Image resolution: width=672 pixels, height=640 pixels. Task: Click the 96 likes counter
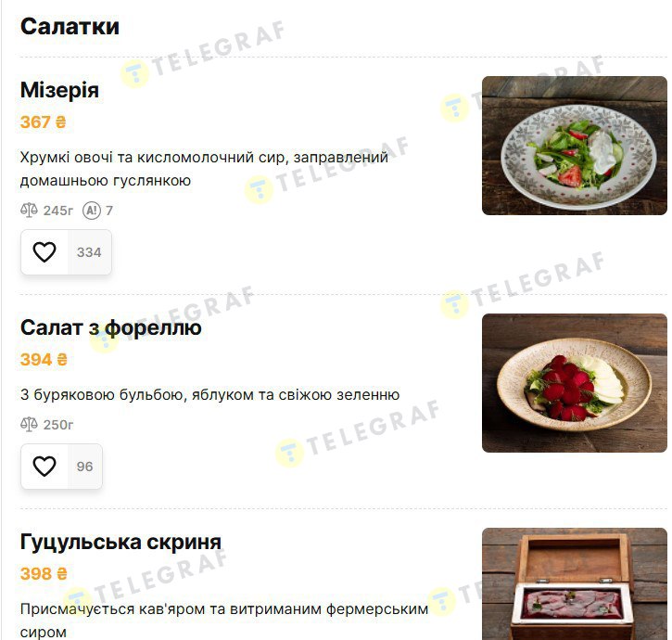84,466
